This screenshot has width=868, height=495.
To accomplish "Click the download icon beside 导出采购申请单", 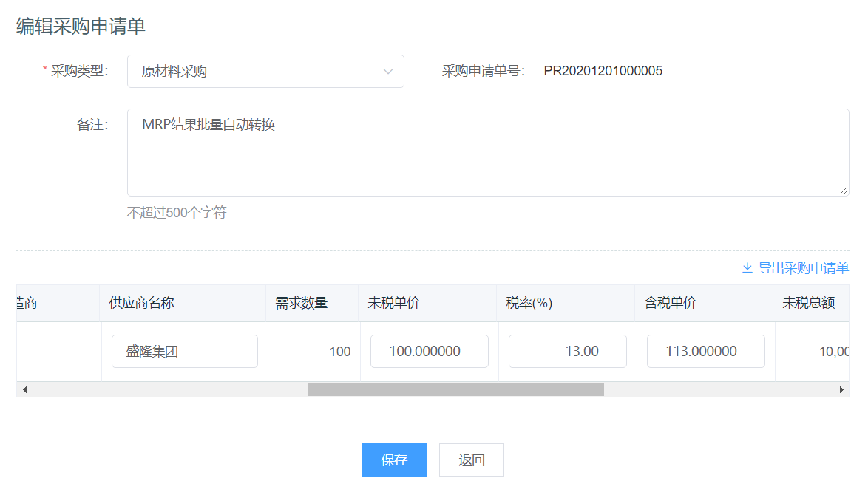I will 747,268.
